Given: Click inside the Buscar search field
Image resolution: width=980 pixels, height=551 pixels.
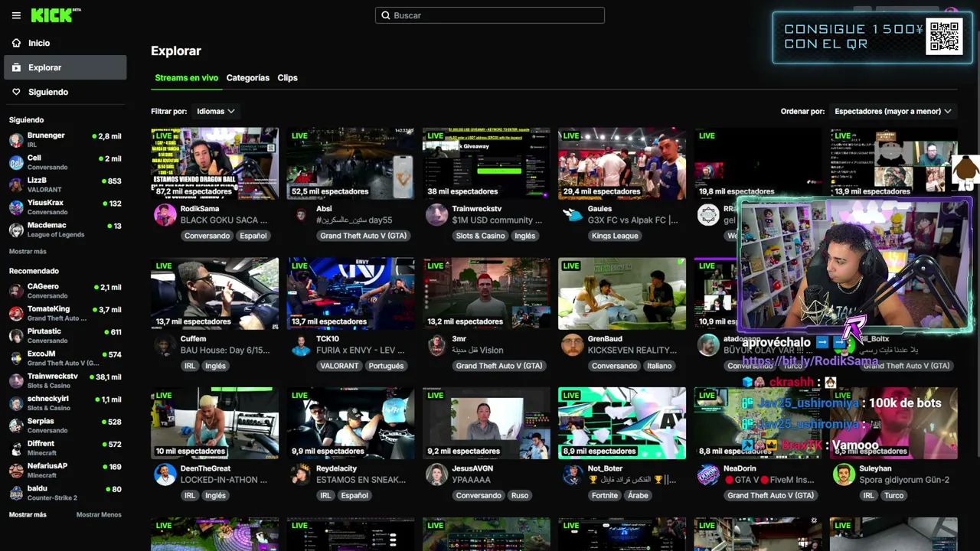Looking at the screenshot, I should [x=490, y=15].
